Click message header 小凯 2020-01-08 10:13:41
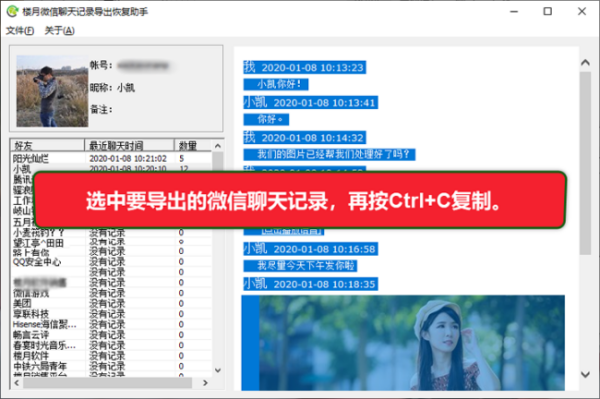Screen dimensions: 600x399 point(311,103)
